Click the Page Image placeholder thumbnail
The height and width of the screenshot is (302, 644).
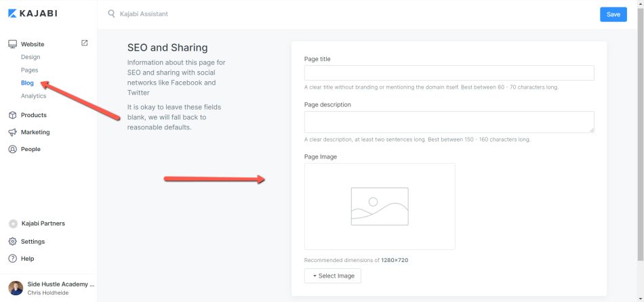(380, 207)
